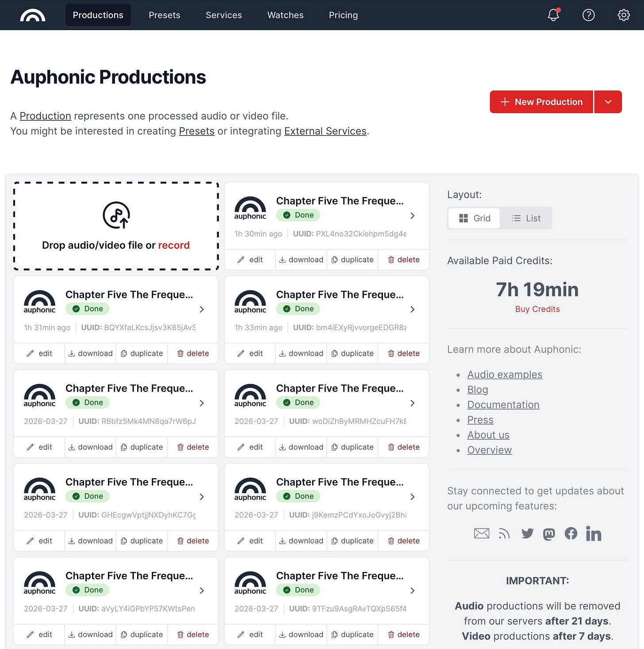
Task: Open the Audio examples link
Action: pyautogui.click(x=505, y=374)
